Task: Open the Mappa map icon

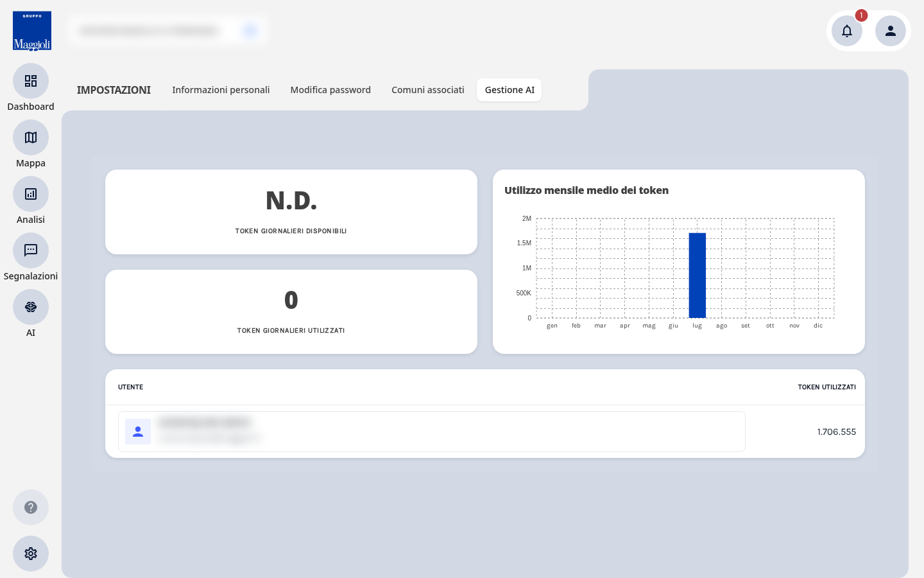Action: (x=31, y=137)
